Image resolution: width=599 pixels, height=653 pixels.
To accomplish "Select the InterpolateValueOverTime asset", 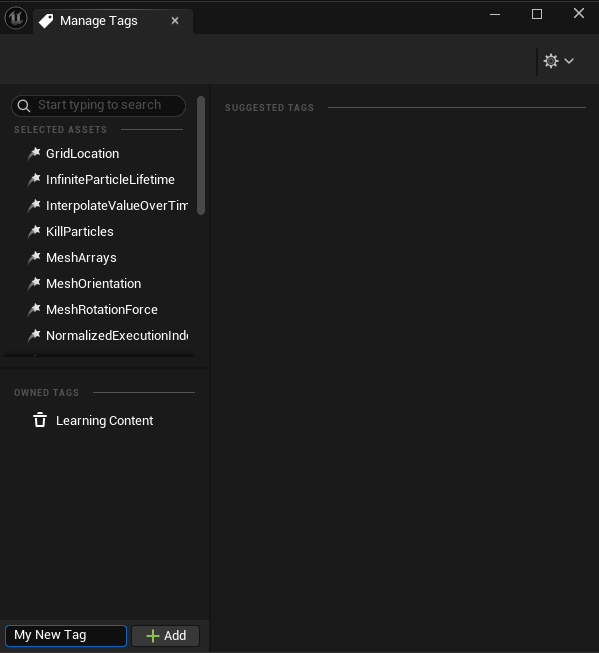I will pos(117,206).
